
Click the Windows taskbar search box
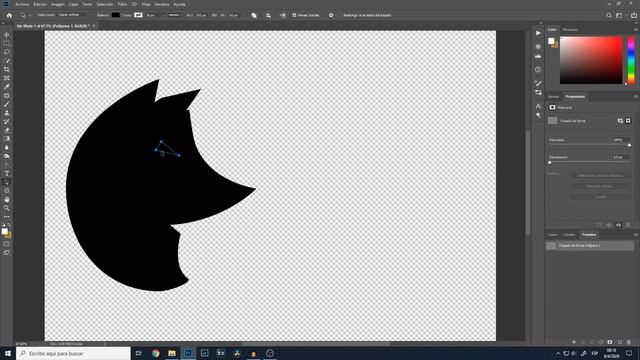(x=73, y=353)
